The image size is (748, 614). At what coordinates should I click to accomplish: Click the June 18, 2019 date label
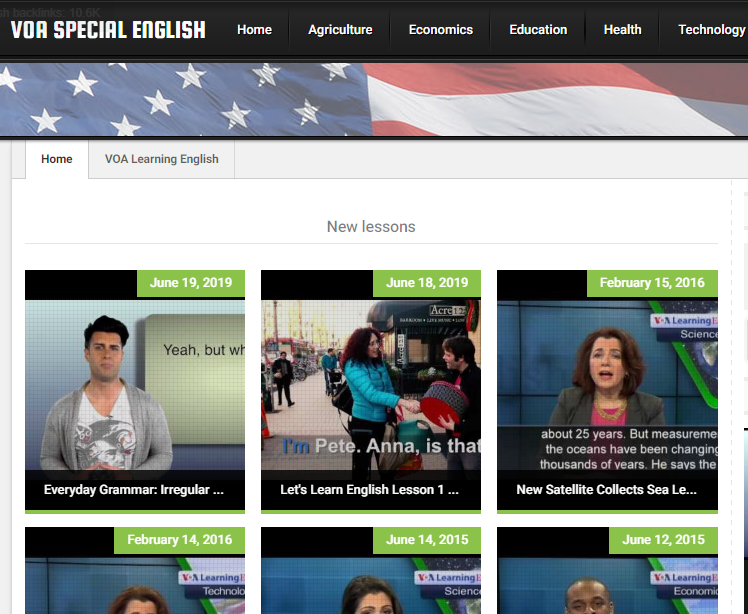[x=427, y=283]
